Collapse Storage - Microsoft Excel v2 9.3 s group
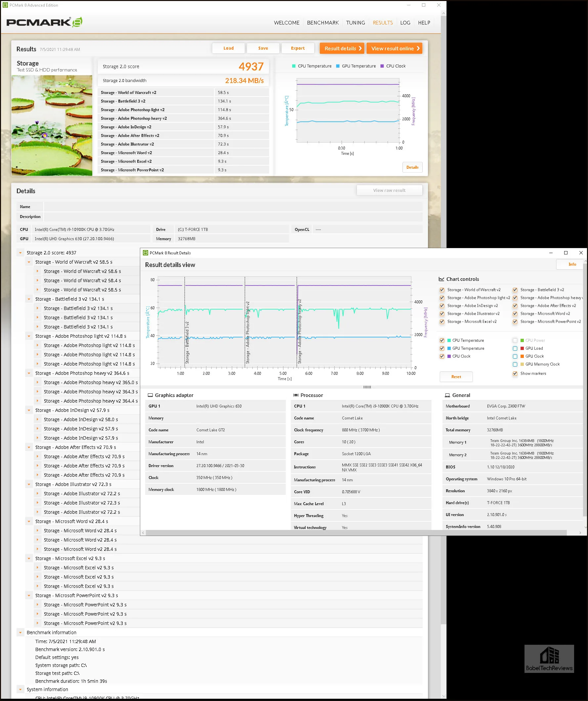Screen dimensions: 588x701 pos(29,558)
